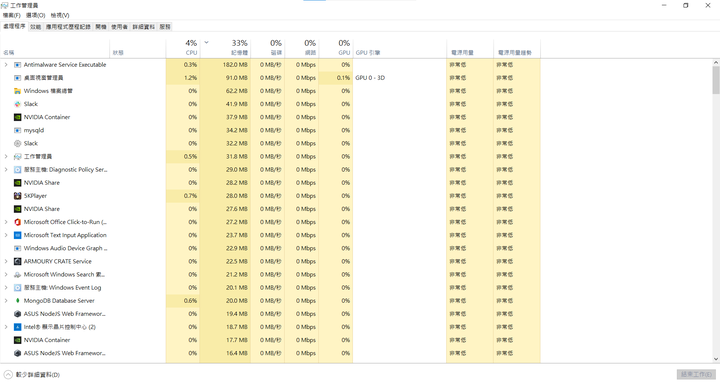Expand the Microsoft Windows Search row
Screen dimensions: 720x384
pos(6,275)
